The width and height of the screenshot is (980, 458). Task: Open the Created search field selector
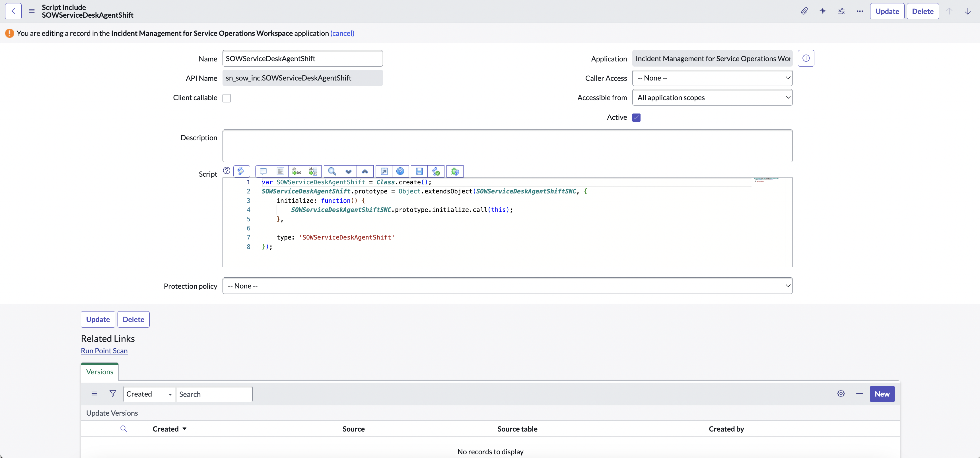(x=149, y=394)
